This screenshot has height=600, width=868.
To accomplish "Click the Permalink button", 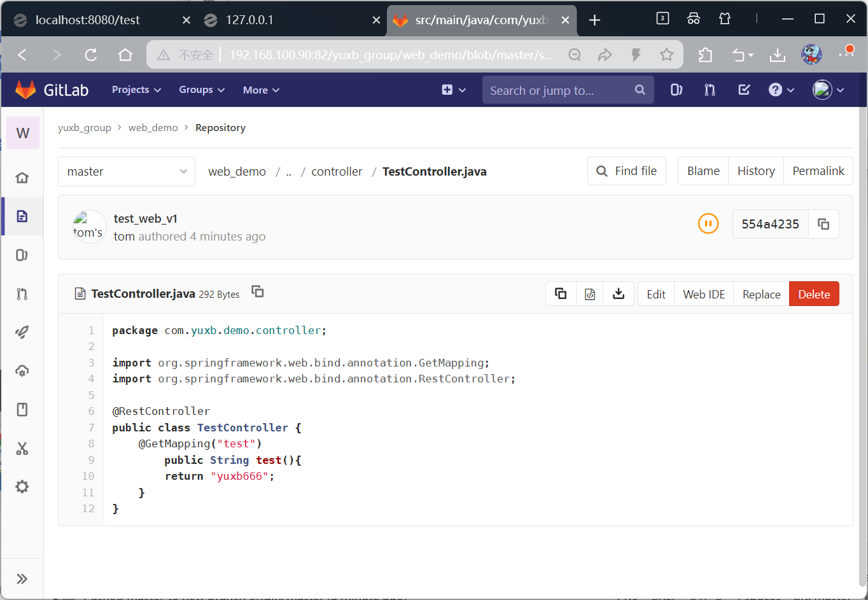I will tap(818, 171).
